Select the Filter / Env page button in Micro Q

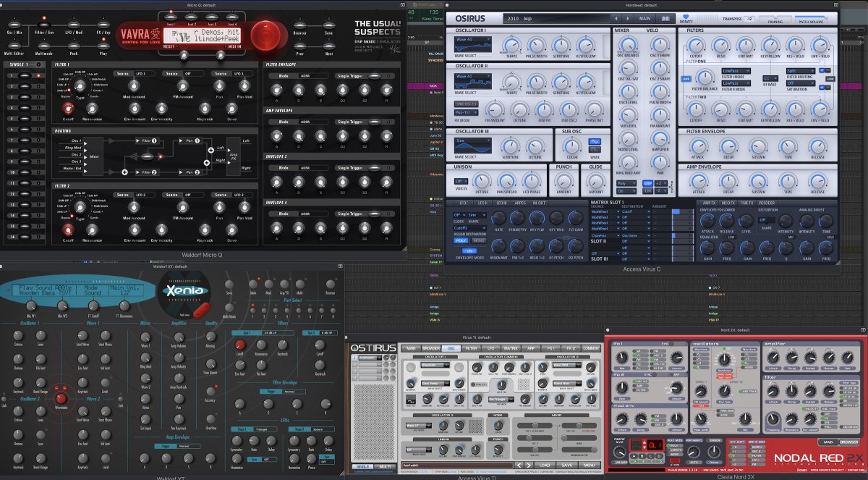click(45, 23)
